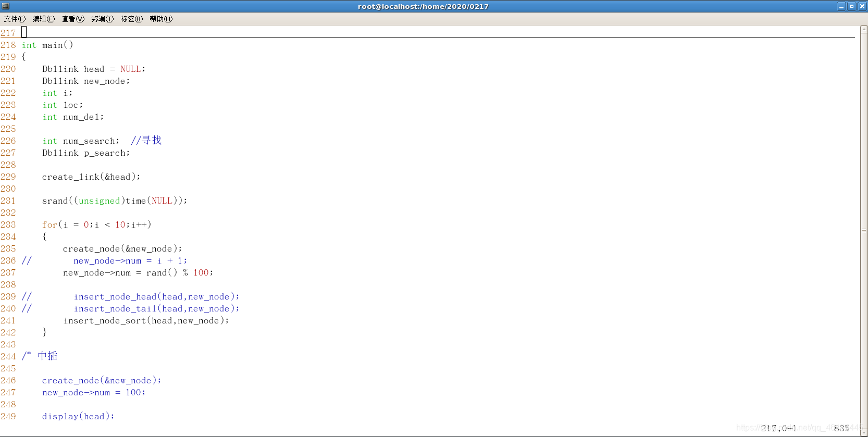The image size is (868, 437).
Task: Open the 编辑(E) menu
Action: point(44,19)
